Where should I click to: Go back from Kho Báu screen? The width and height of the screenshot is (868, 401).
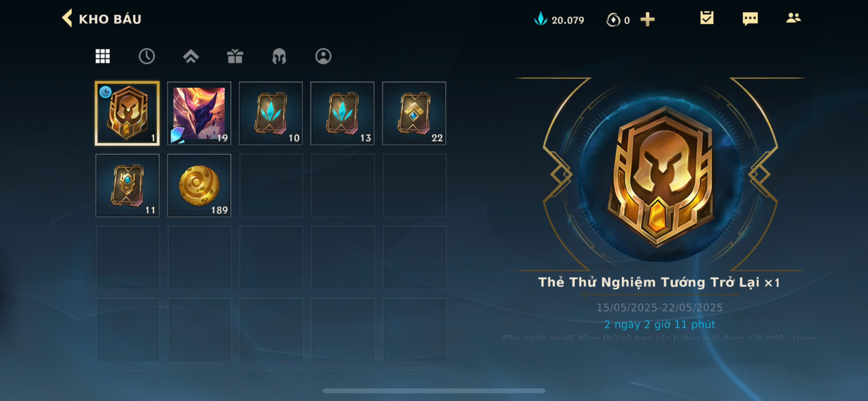pos(67,18)
